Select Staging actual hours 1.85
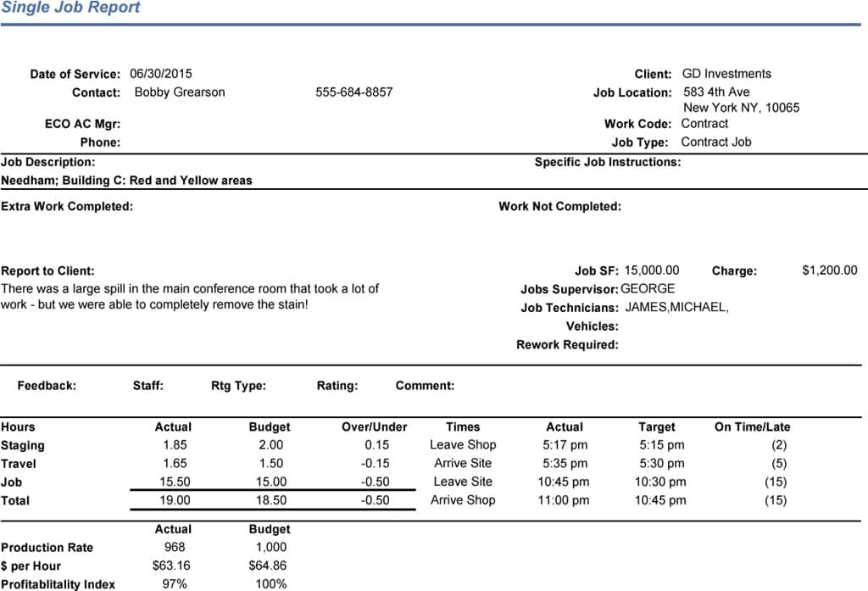Image resolution: width=868 pixels, height=591 pixels. (175, 445)
